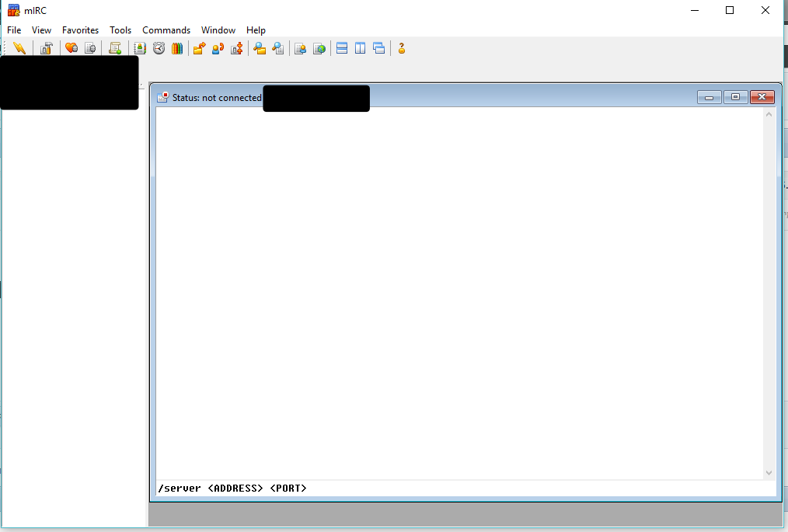Start DCC Chat with phone-person icon
This screenshot has width=788, height=532.
tap(218, 48)
